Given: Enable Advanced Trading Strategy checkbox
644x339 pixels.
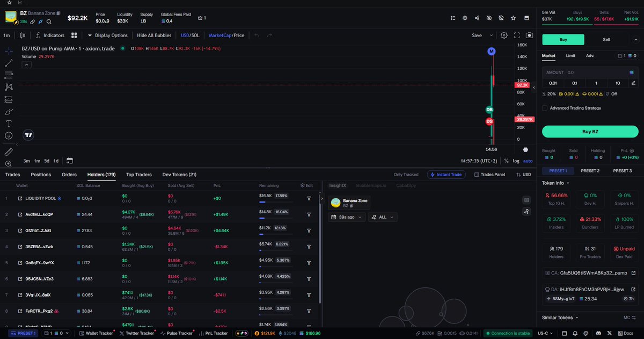Looking at the screenshot, I should click(545, 108).
